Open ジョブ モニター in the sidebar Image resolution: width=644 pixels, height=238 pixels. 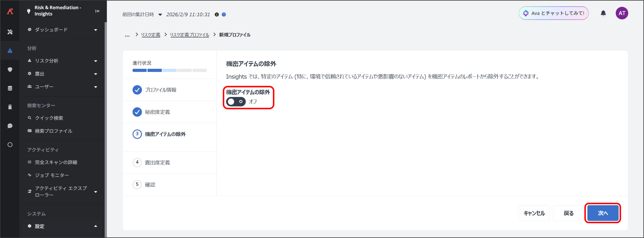click(52, 175)
